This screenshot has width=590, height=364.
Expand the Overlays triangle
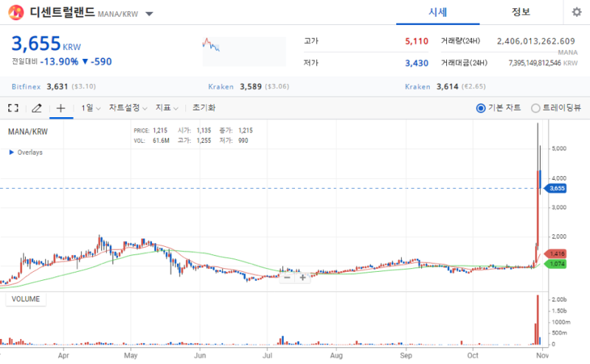tap(11, 153)
